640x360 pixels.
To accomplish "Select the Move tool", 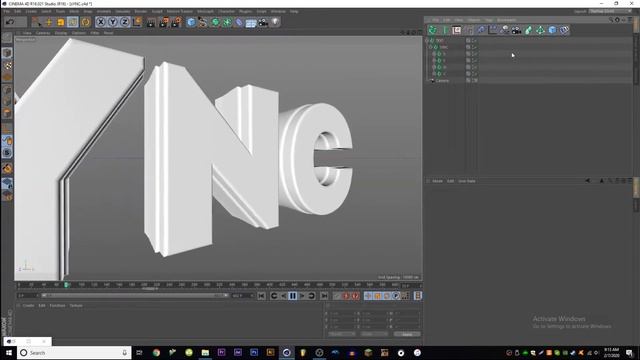I will pos(49,22).
